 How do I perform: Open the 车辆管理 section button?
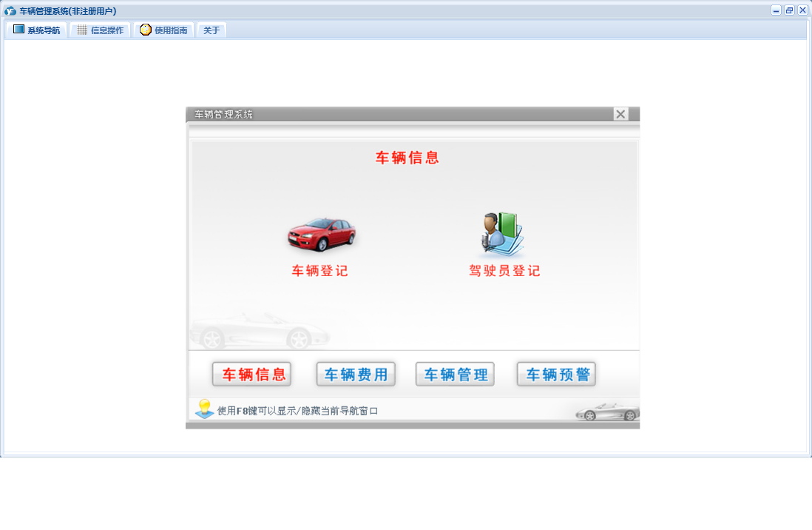coord(455,375)
